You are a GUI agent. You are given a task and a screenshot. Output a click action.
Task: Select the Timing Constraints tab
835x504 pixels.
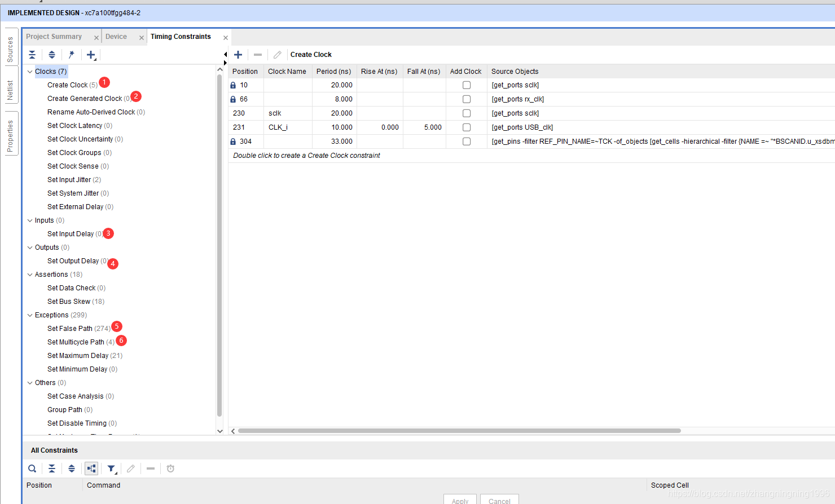point(181,37)
